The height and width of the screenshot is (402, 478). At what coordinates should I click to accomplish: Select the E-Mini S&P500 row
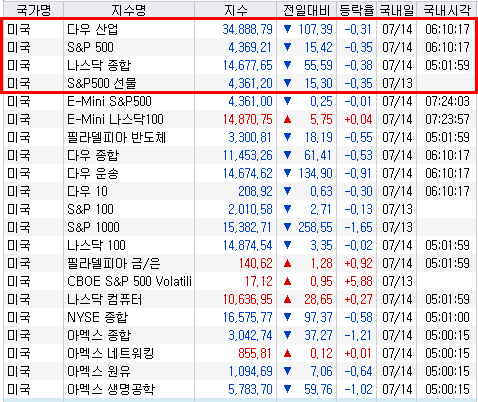click(x=240, y=101)
